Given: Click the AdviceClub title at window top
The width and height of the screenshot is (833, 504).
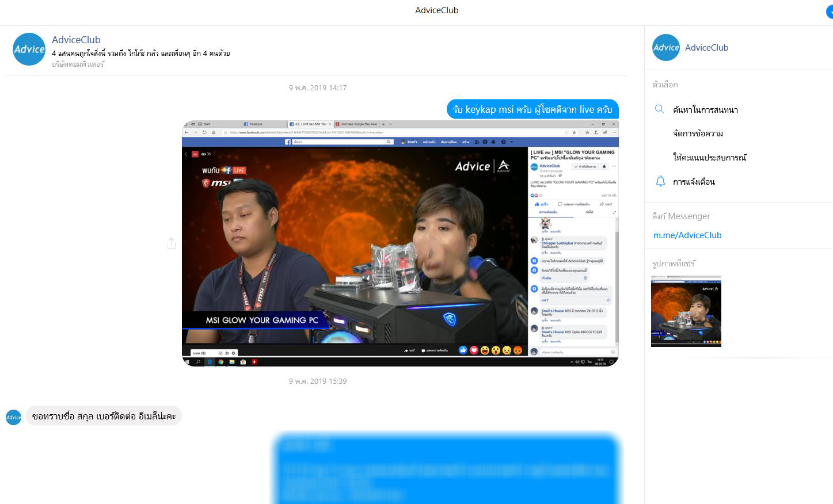Looking at the screenshot, I should point(437,10).
